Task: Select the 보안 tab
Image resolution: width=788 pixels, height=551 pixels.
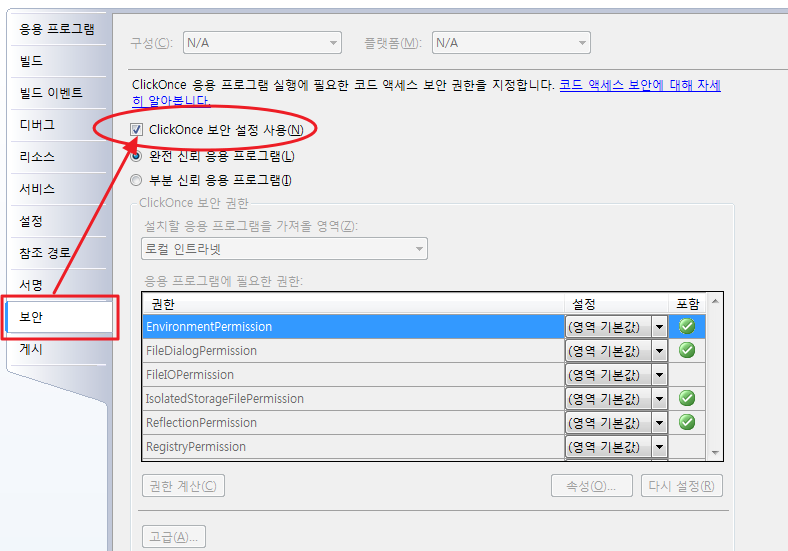Action: (x=59, y=317)
